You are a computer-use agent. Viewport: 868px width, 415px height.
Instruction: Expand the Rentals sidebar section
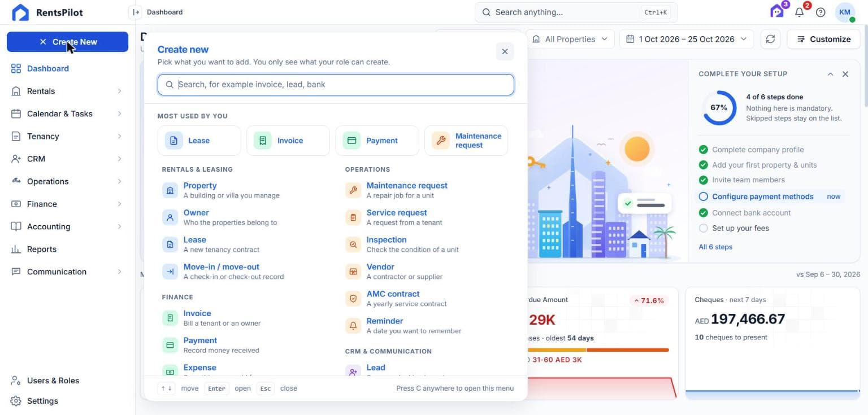pos(67,91)
